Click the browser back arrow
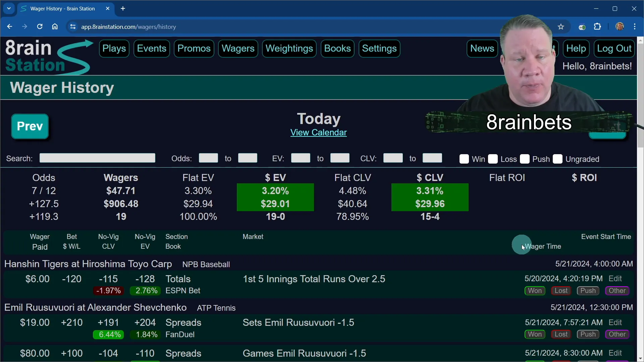Viewport: 644px width, 362px height. [x=9, y=27]
